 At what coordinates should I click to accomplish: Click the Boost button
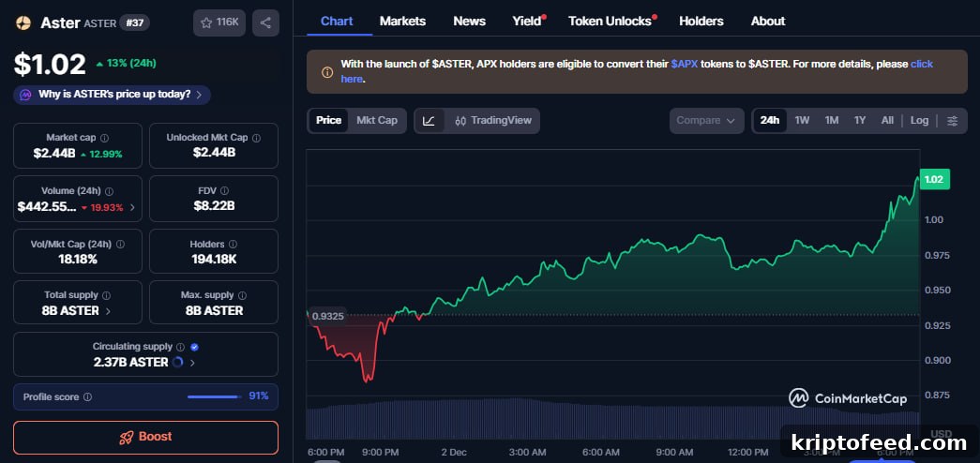coord(145,438)
